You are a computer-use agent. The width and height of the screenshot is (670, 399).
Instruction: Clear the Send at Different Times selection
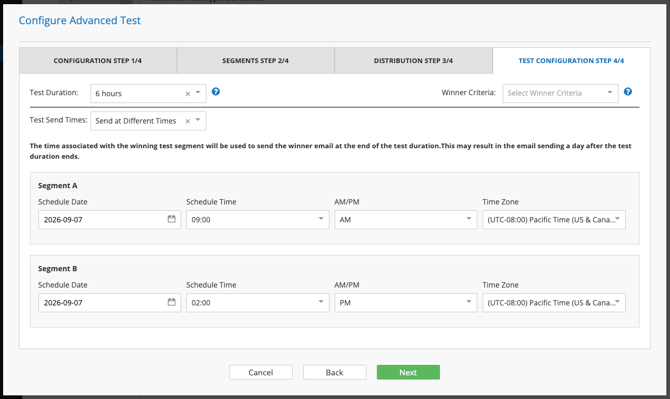[188, 121]
